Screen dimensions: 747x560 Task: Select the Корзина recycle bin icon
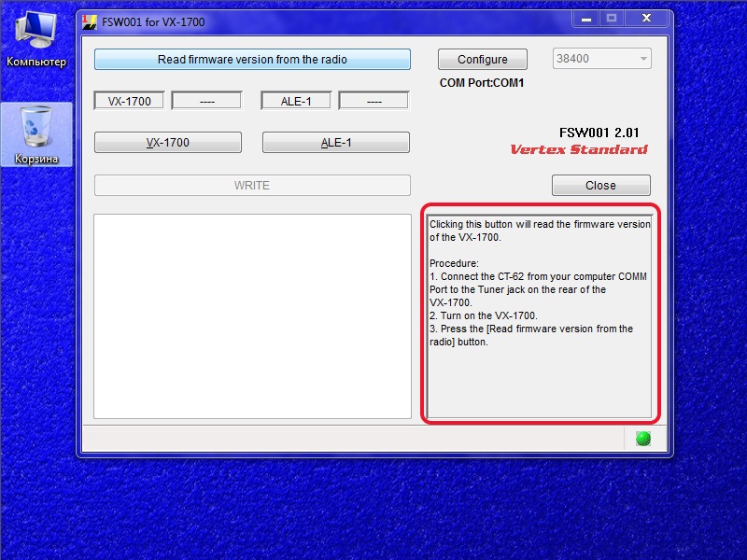[36, 134]
